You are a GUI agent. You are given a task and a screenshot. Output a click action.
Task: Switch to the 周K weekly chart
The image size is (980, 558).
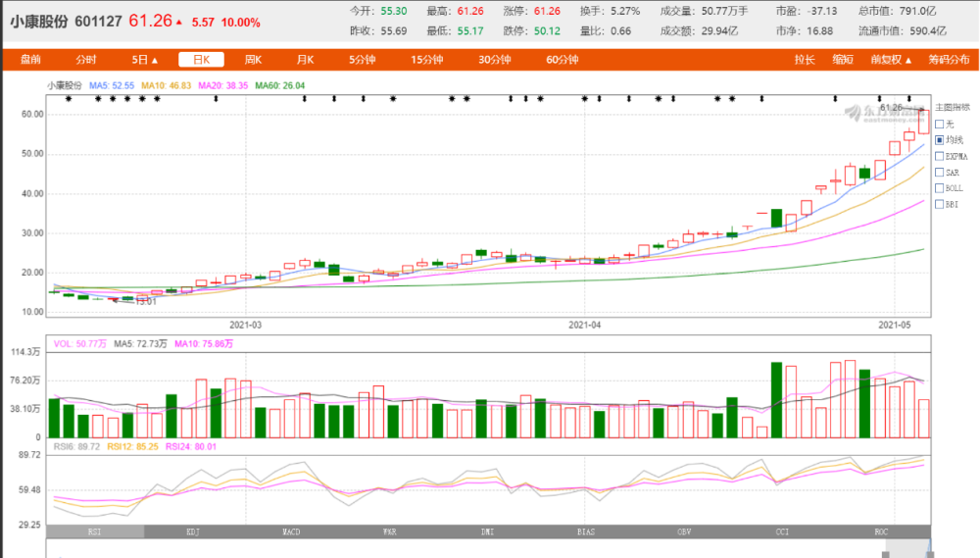253,60
